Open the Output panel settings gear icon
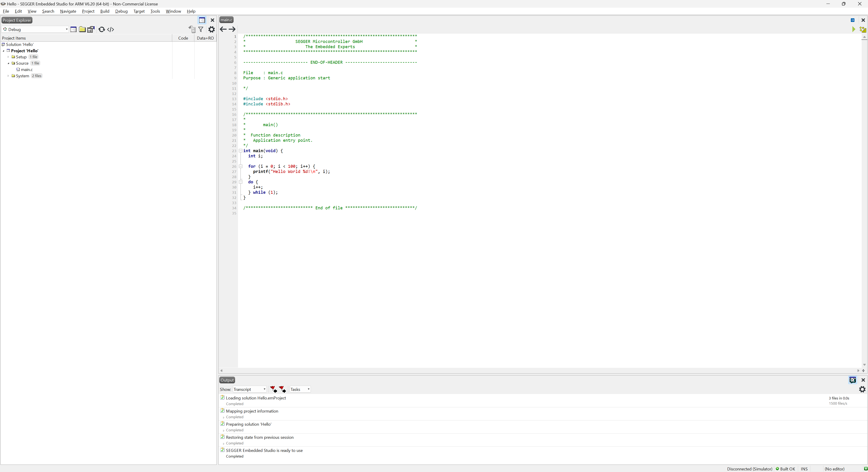868x472 pixels. 862,389
